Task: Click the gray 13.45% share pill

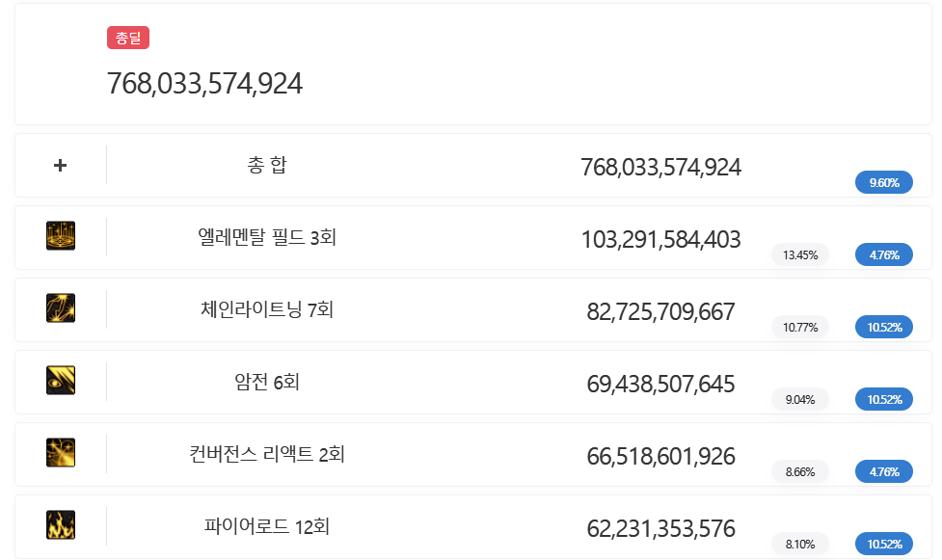Action: (800, 255)
